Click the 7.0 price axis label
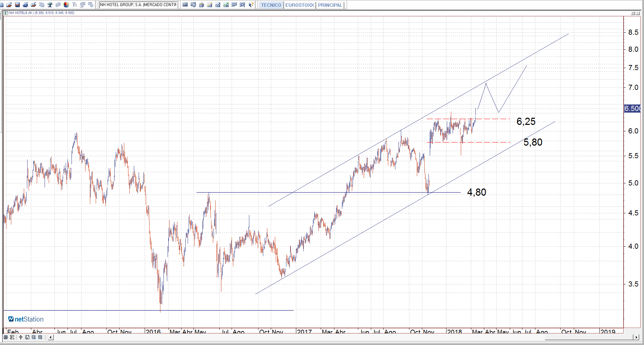The height and width of the screenshot is (345, 644). (633, 87)
